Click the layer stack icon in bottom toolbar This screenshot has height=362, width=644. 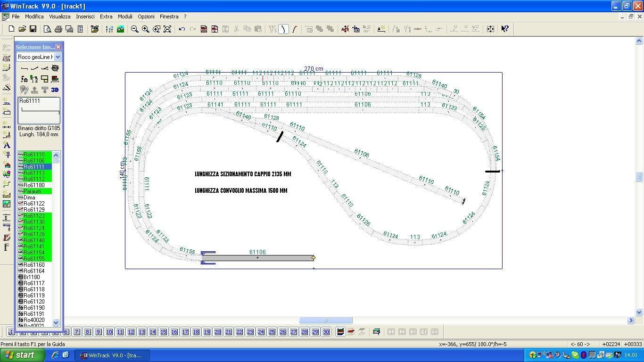(x=376, y=332)
